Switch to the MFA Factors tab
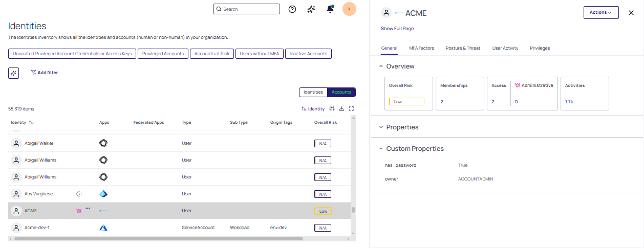Screen dimensions: 644x248 point(421,48)
